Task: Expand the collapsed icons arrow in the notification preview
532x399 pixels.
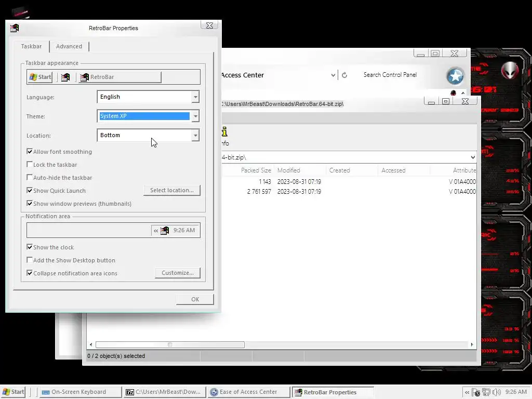Action: coord(156,231)
